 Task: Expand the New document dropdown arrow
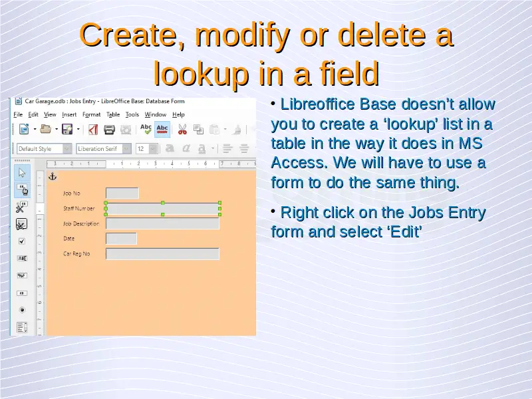(35, 129)
